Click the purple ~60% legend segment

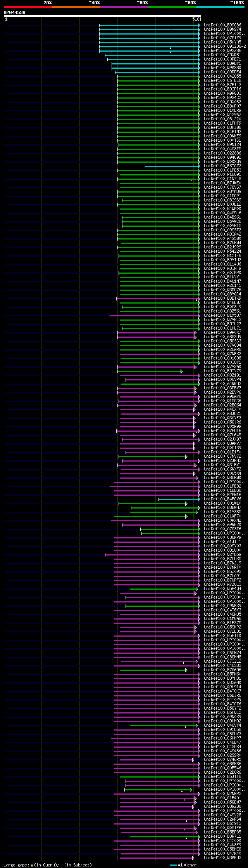pyautogui.click(x=124, y=7)
